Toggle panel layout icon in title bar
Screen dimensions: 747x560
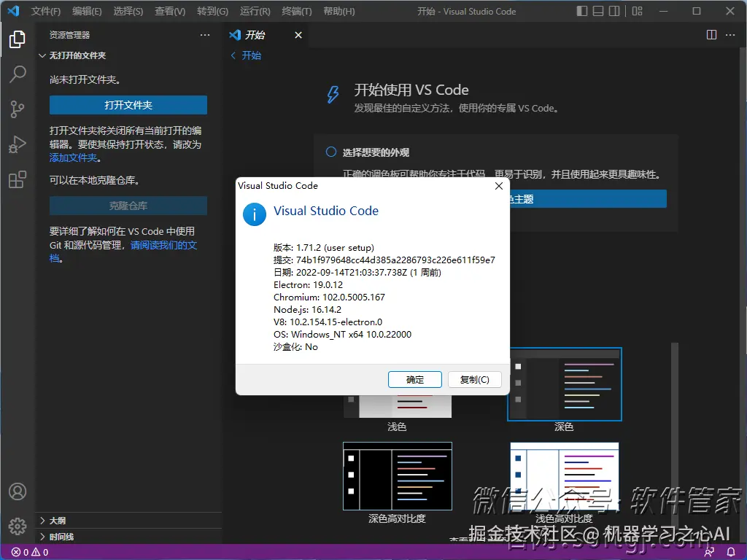click(x=598, y=11)
